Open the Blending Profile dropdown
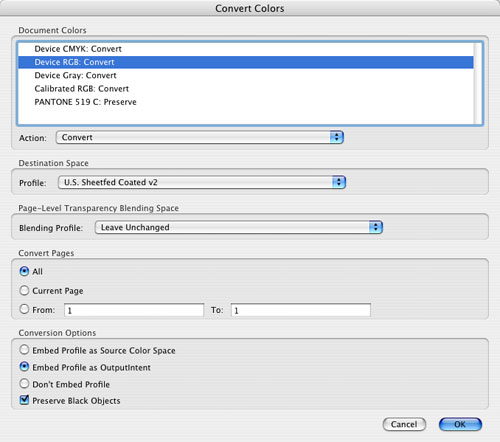Image resolution: width=500 pixels, height=442 pixels. 239,227
